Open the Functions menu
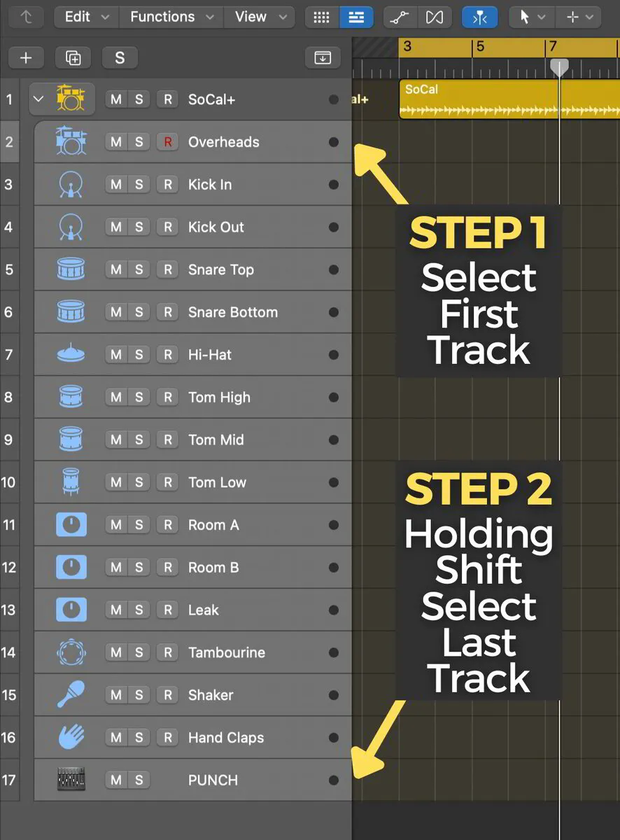 [162, 17]
